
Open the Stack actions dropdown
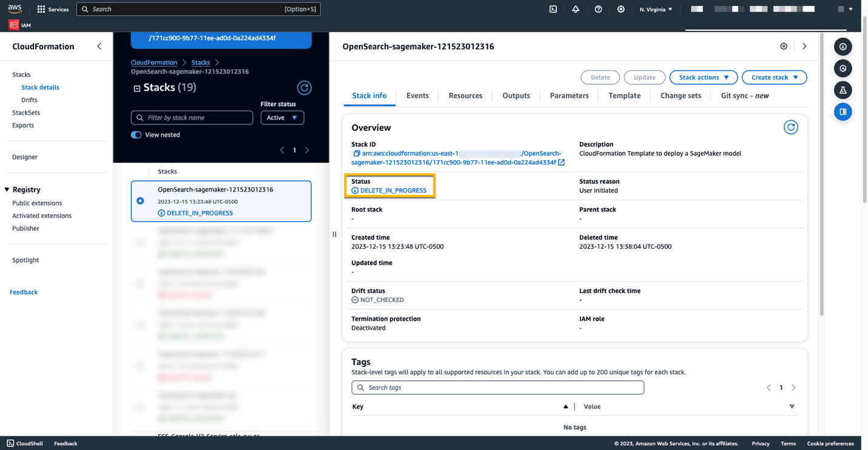[704, 78]
